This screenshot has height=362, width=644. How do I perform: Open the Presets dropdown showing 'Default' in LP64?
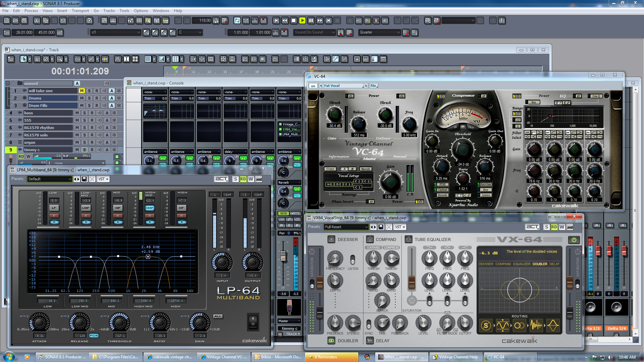49,179
